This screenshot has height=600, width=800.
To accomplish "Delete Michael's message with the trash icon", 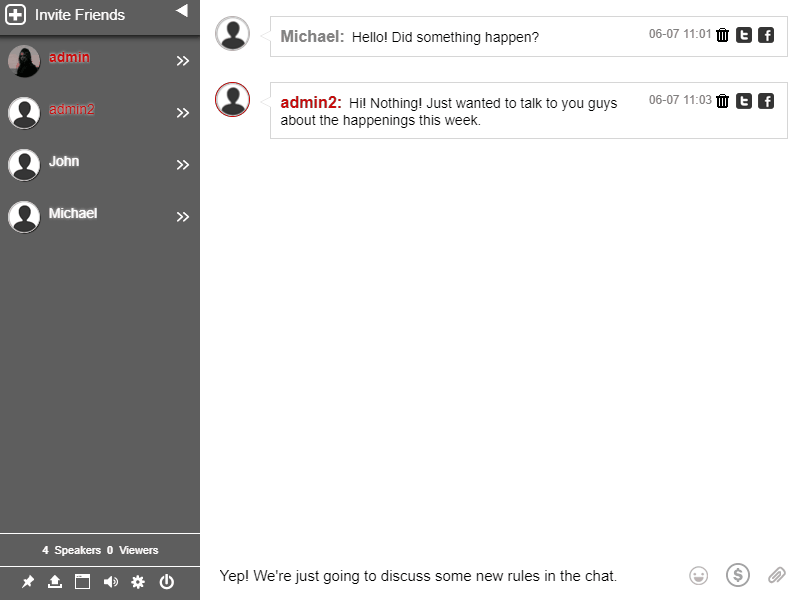I will pyautogui.click(x=722, y=34).
